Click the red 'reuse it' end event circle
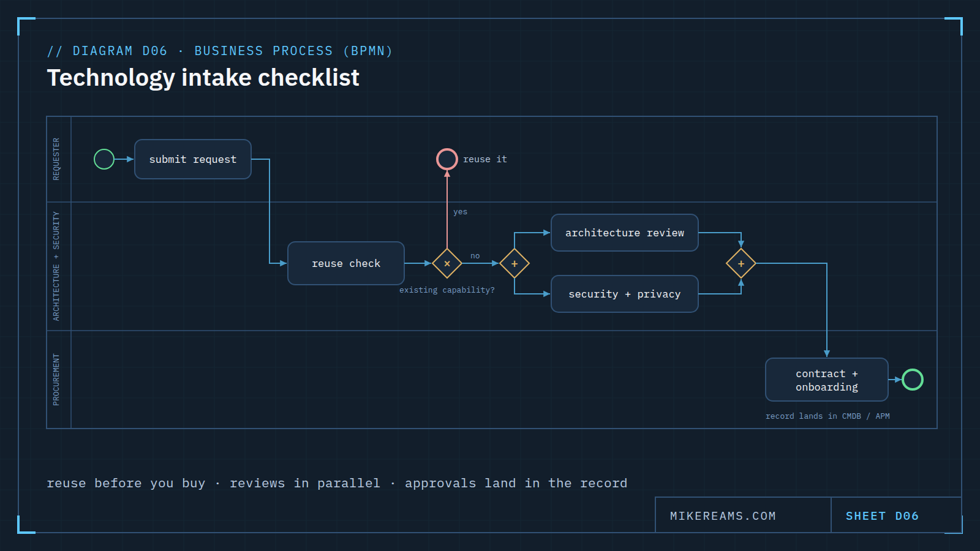 pos(447,159)
